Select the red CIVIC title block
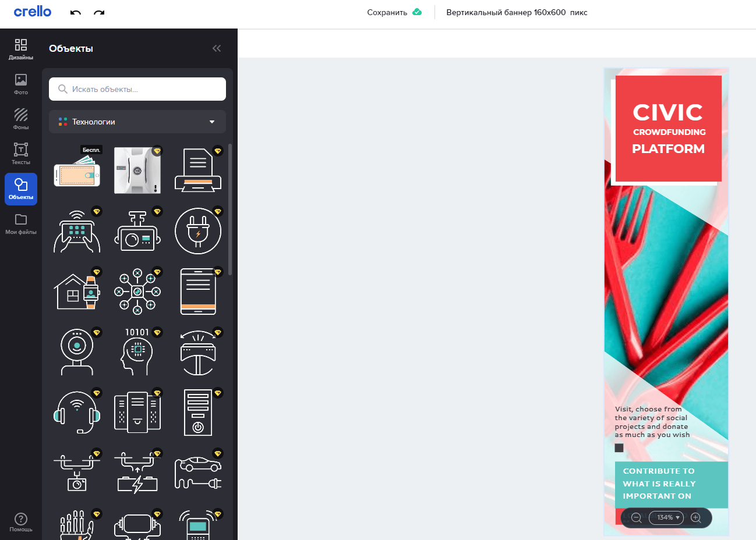This screenshot has height=540, width=756. (668, 129)
